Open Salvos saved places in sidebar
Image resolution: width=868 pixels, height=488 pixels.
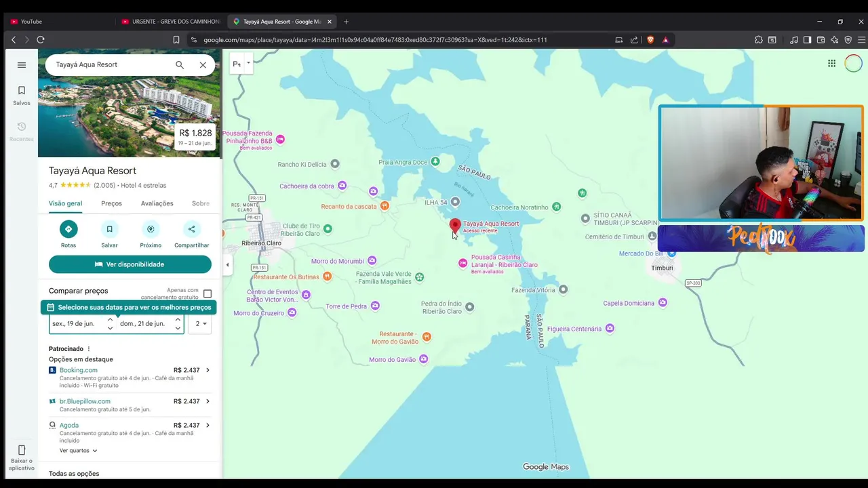pos(22,96)
